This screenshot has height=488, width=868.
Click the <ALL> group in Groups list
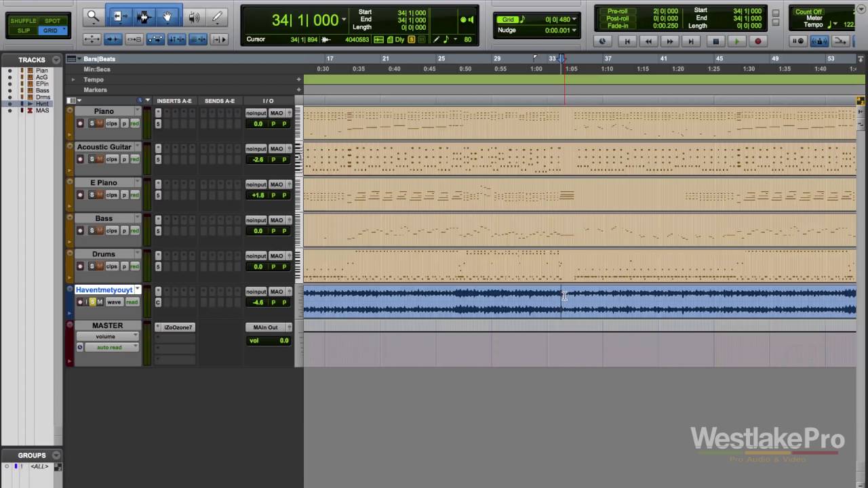pos(39,466)
